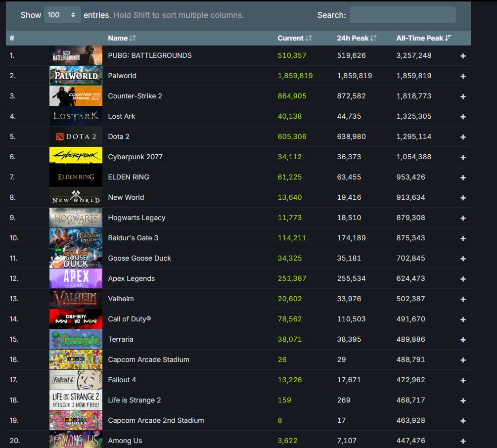This screenshot has height=448, width=497.
Task: Open the Palworld banner thumbnail
Action: [76, 76]
